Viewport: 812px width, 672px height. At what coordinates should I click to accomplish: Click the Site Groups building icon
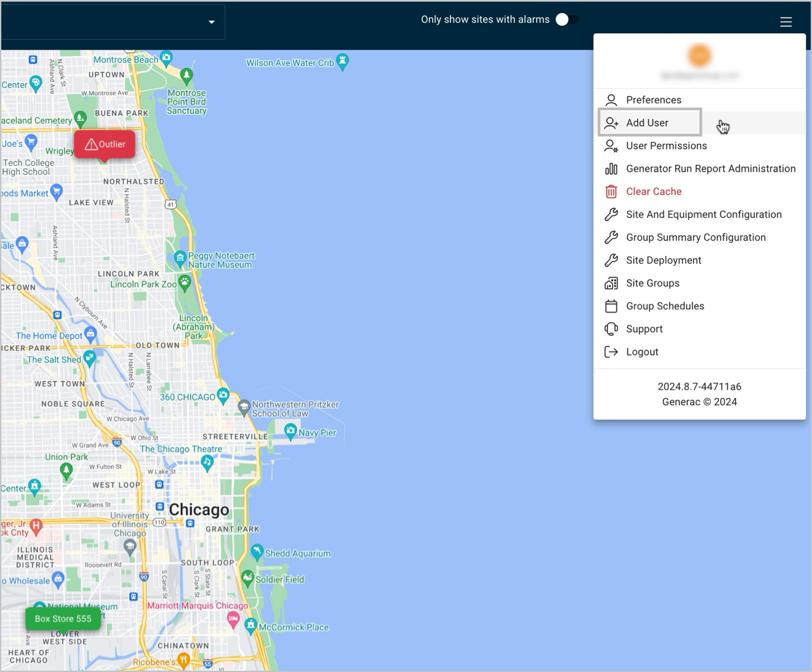coord(611,283)
